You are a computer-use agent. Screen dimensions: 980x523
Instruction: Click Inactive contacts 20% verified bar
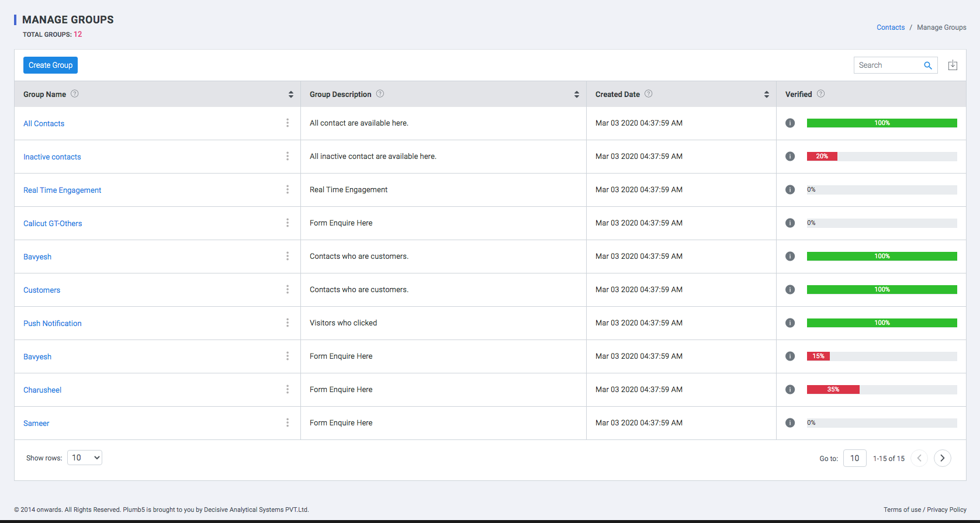click(x=822, y=156)
